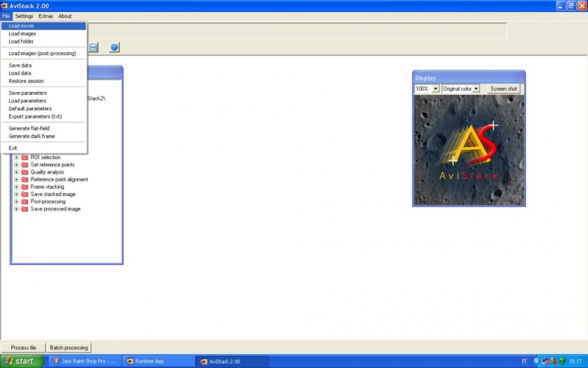Click the green wireless network tray icon
This screenshot has height=368, width=588.
coord(562,361)
